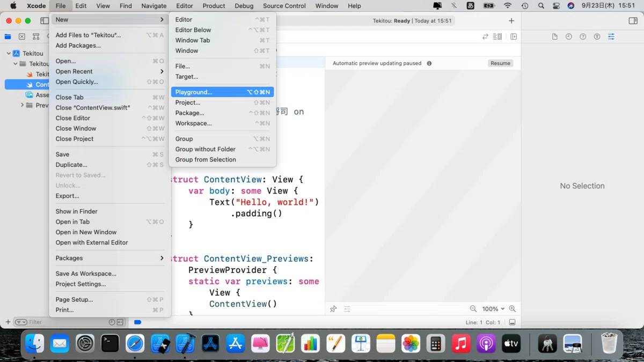Click the info icon beside preview paused
Viewport: 644px width, 362px height.
(429, 63)
